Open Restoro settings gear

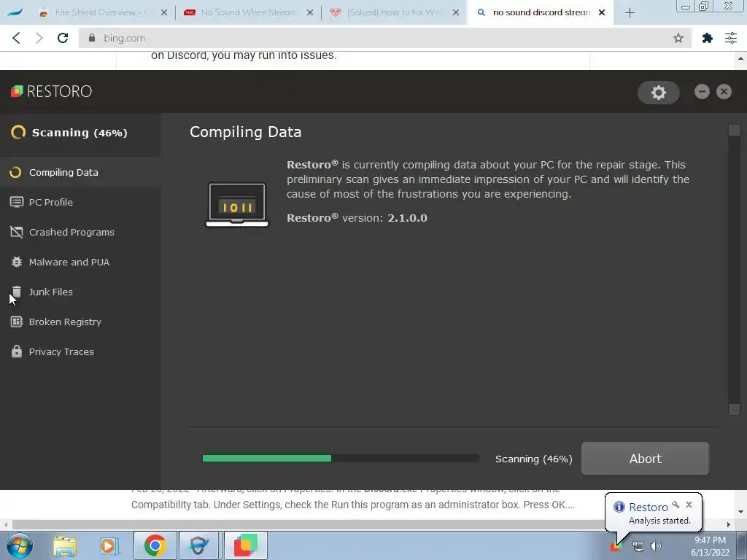(659, 93)
